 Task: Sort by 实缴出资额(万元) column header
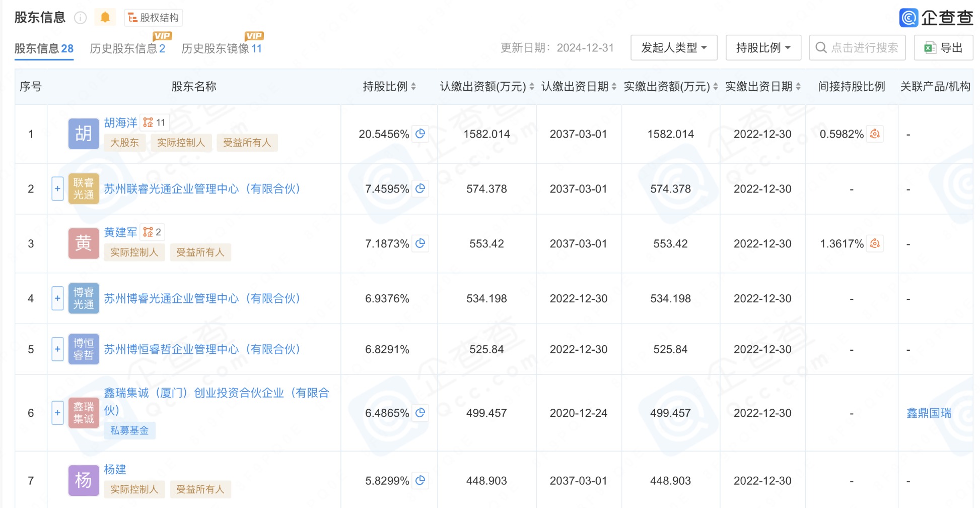tap(671, 87)
